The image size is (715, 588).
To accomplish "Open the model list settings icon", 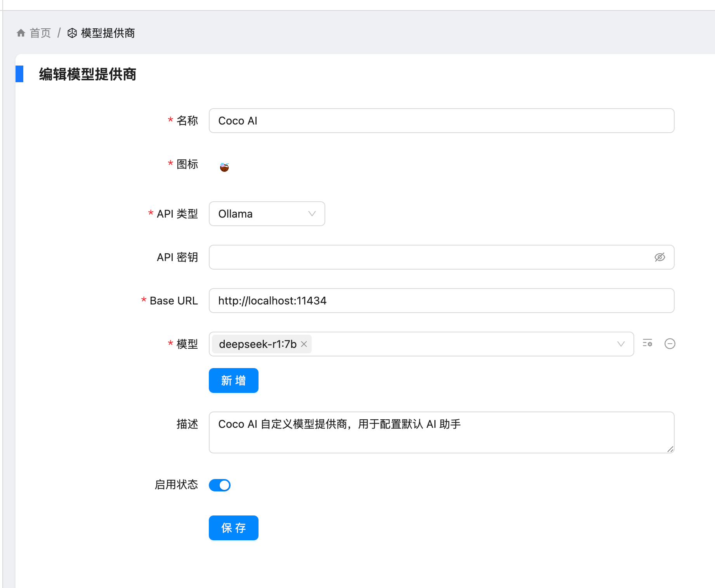I will pyautogui.click(x=647, y=344).
